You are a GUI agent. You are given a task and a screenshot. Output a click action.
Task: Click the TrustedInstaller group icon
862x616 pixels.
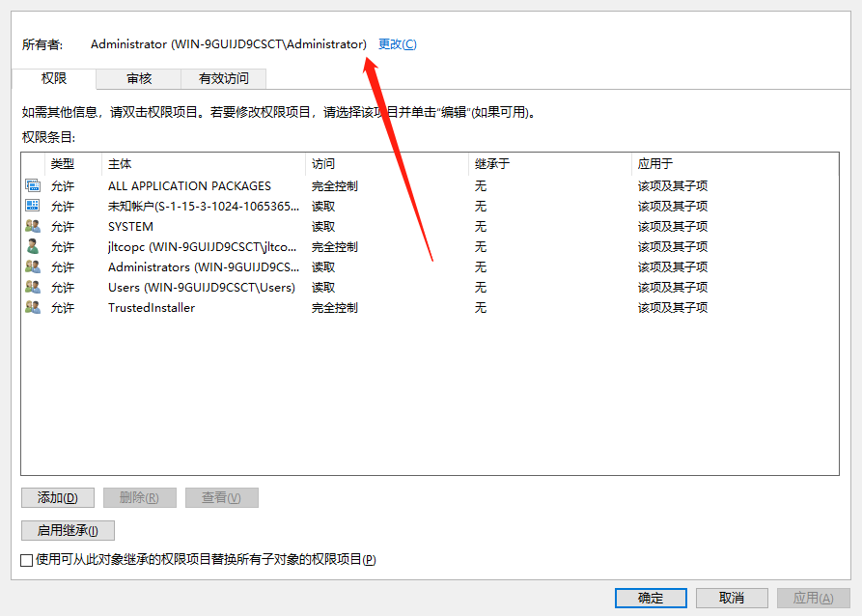[x=33, y=307]
